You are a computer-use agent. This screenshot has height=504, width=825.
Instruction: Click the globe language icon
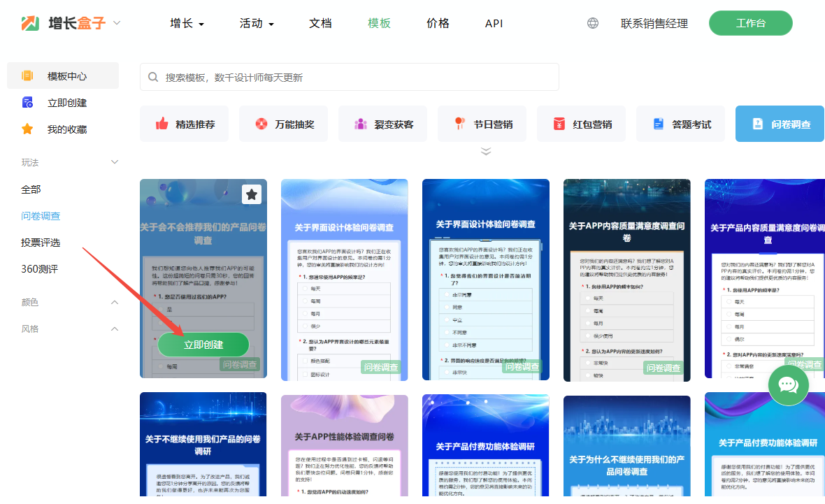click(593, 23)
